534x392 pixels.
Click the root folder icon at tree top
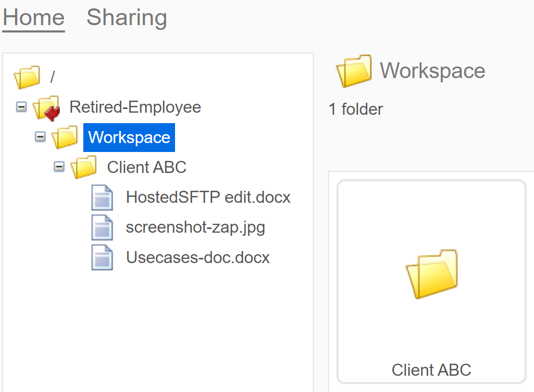pyautogui.click(x=26, y=76)
